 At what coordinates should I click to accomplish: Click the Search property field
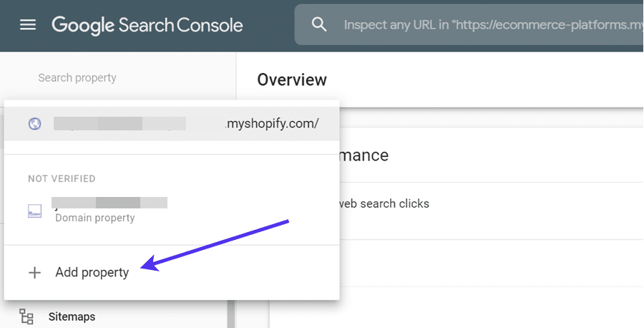tap(77, 77)
